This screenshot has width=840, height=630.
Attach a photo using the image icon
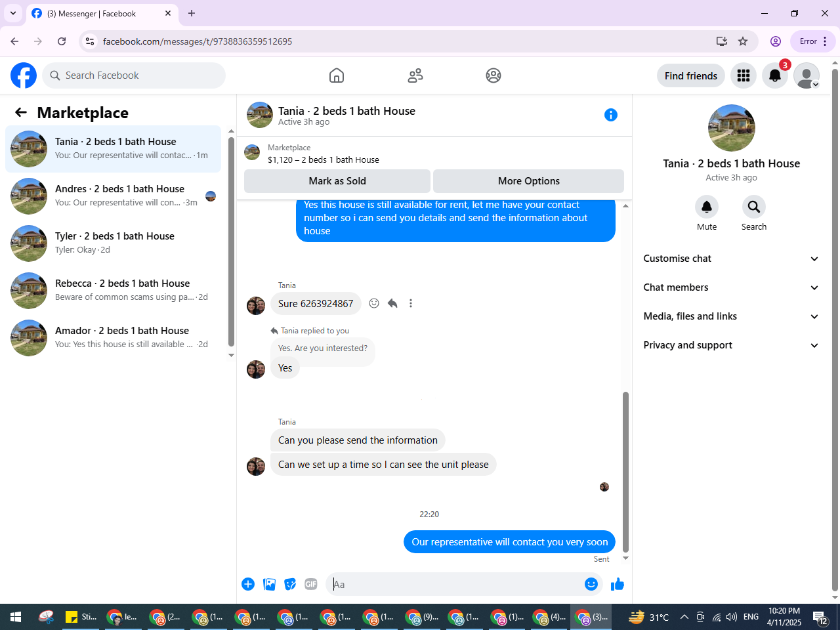pyautogui.click(x=269, y=584)
